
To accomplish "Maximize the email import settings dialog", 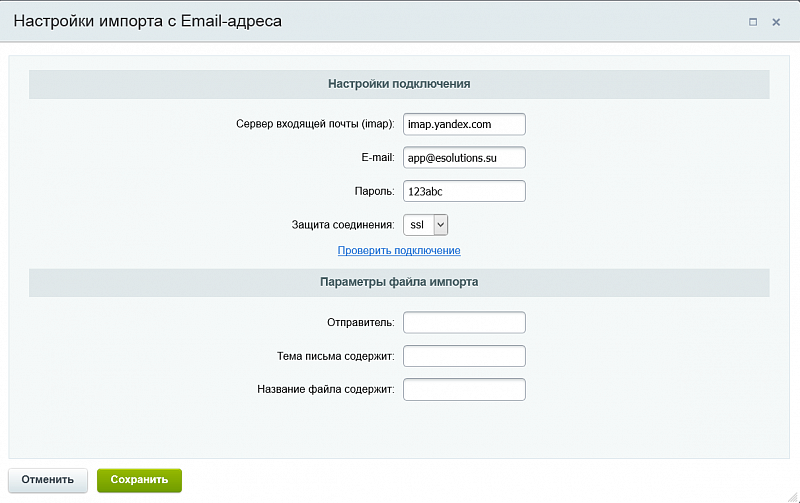I will pyautogui.click(x=753, y=22).
